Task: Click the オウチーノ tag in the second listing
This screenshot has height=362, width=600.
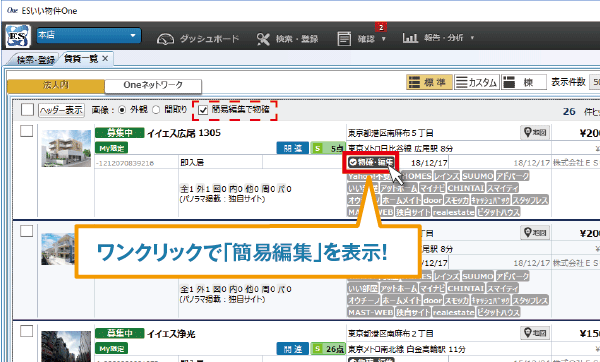Action: point(364,300)
